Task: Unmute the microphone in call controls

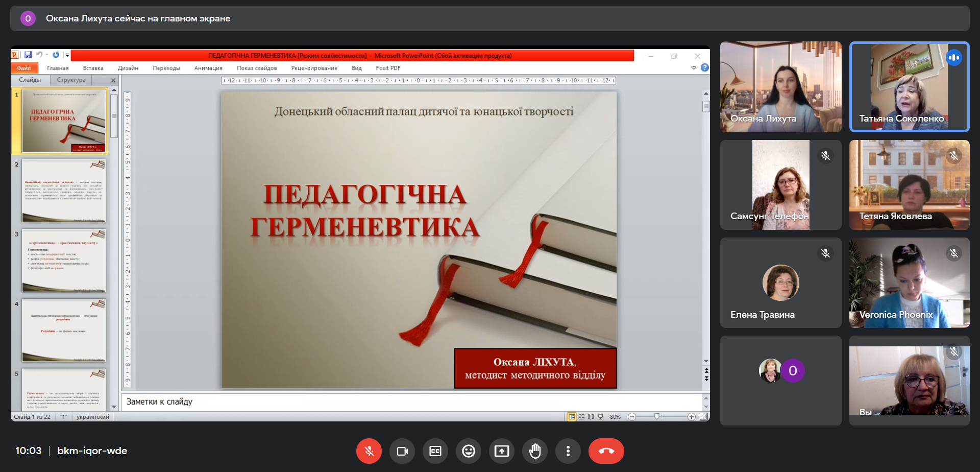Action: [x=369, y=451]
